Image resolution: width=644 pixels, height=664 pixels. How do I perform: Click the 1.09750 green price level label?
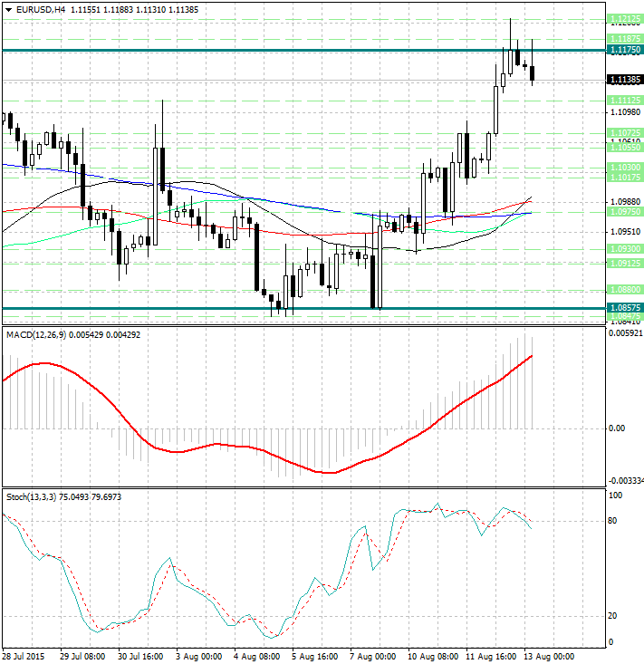click(625, 211)
